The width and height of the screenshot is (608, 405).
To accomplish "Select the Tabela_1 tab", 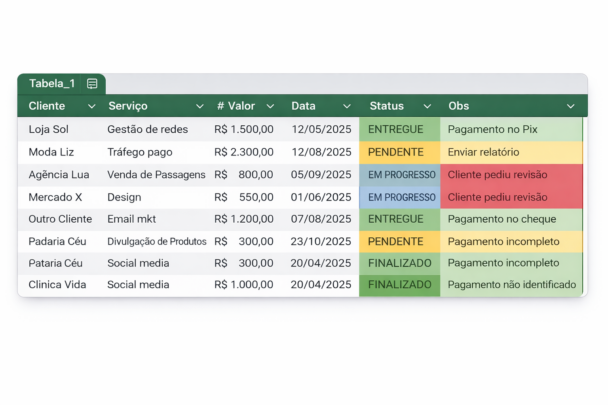I will [52, 84].
